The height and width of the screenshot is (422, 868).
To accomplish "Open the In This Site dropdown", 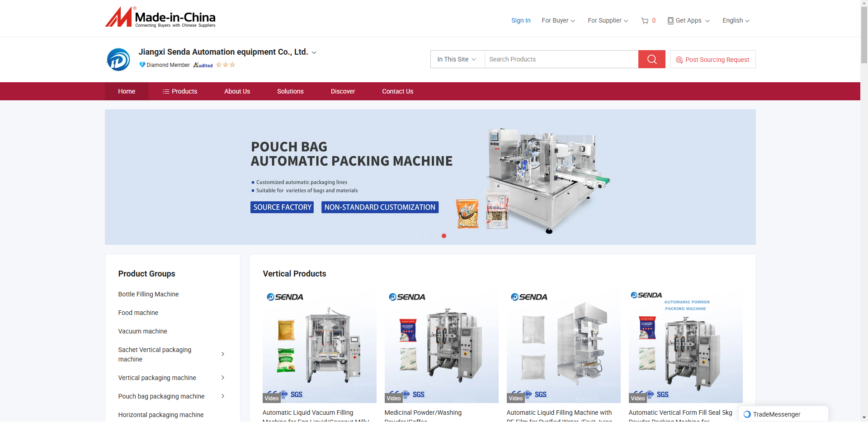I will (458, 59).
